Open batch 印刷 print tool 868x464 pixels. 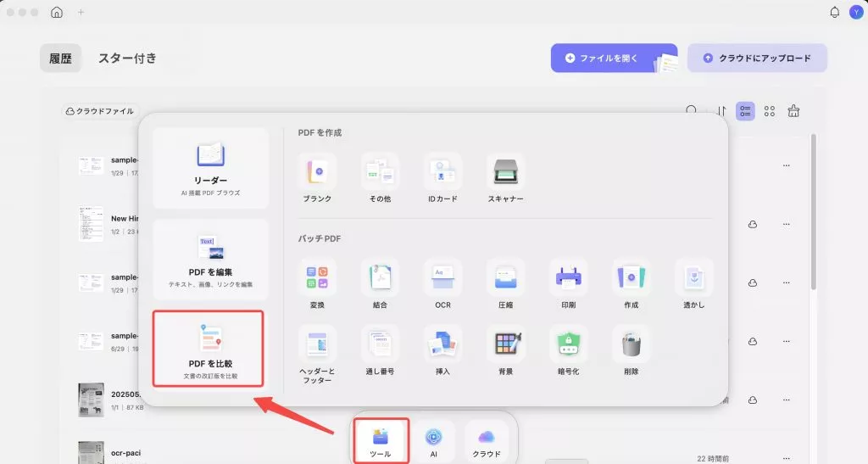coord(569,284)
